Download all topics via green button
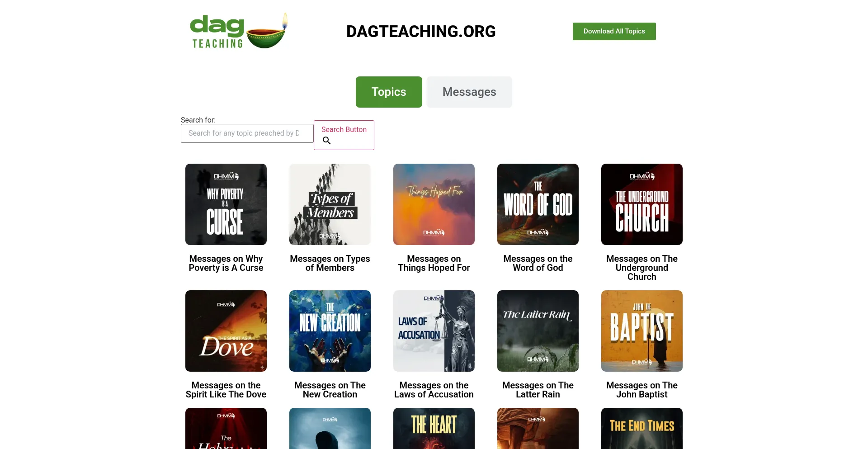This screenshot has height=449, width=868. click(614, 31)
